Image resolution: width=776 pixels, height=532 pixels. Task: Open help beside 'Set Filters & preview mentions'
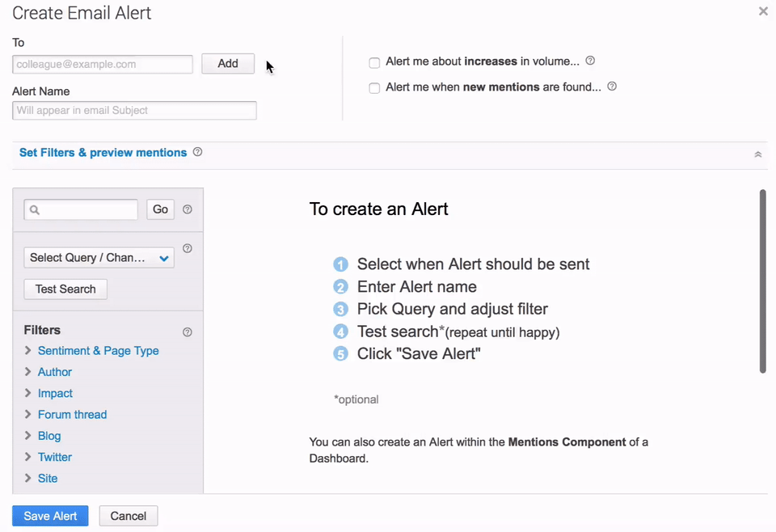pos(197,152)
